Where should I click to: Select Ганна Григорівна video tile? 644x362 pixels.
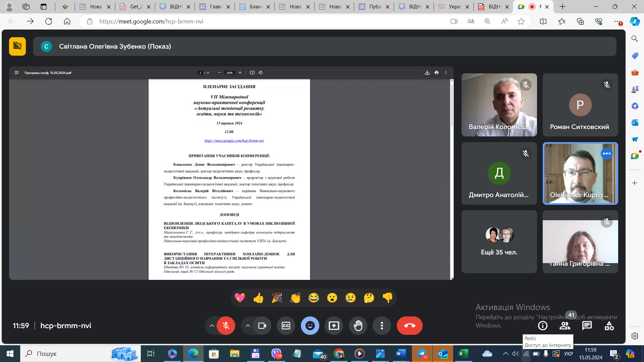tap(580, 242)
